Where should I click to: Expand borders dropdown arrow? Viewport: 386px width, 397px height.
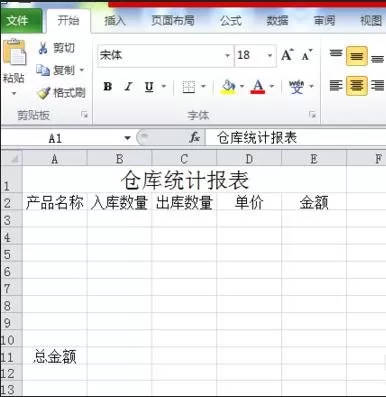tap(203, 86)
